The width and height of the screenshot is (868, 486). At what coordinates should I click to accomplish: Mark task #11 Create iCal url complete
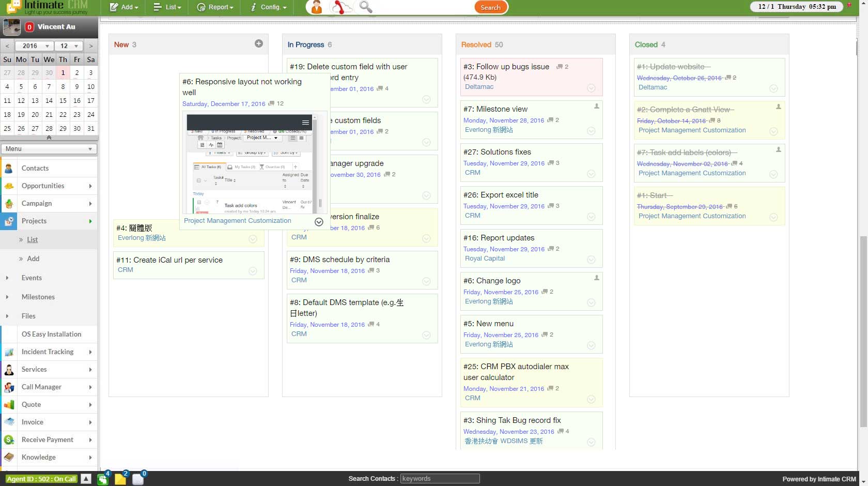(253, 271)
